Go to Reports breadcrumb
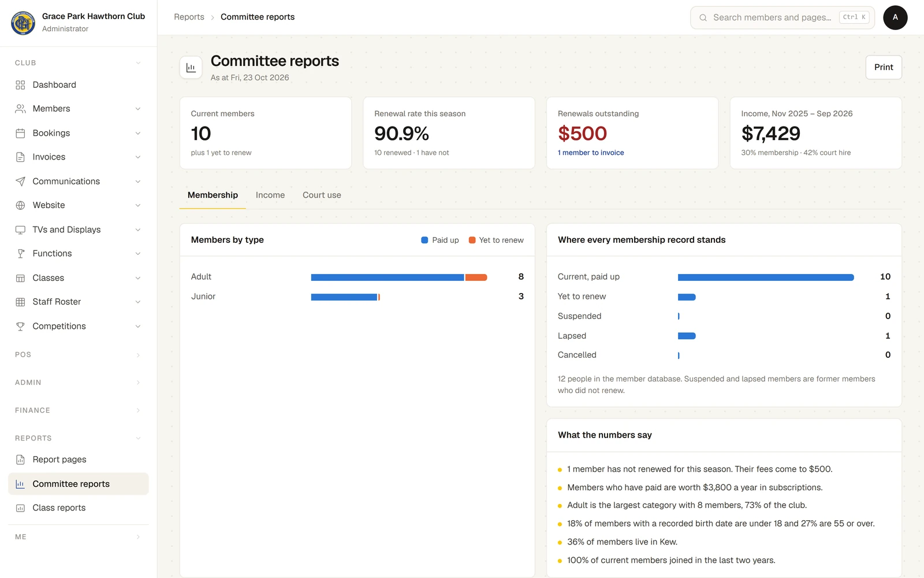The image size is (924, 578). click(x=189, y=17)
